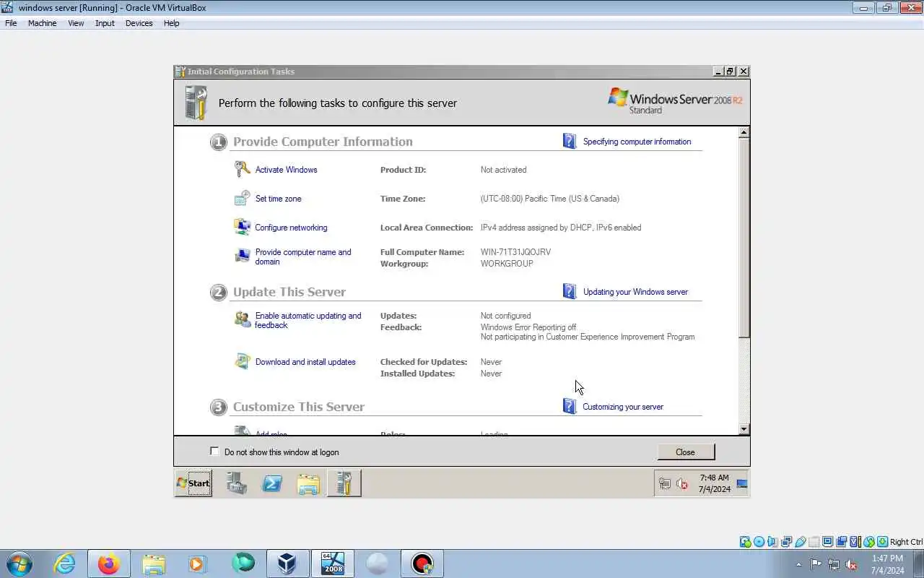Launch Internet Explorer from the host taskbar

click(x=65, y=564)
